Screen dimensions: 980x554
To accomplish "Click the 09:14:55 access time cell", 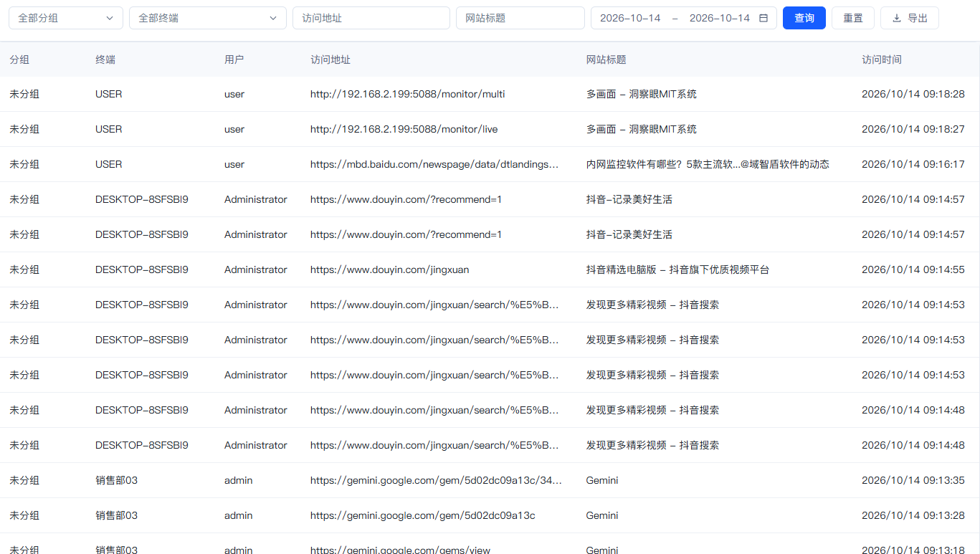I will [x=913, y=269].
